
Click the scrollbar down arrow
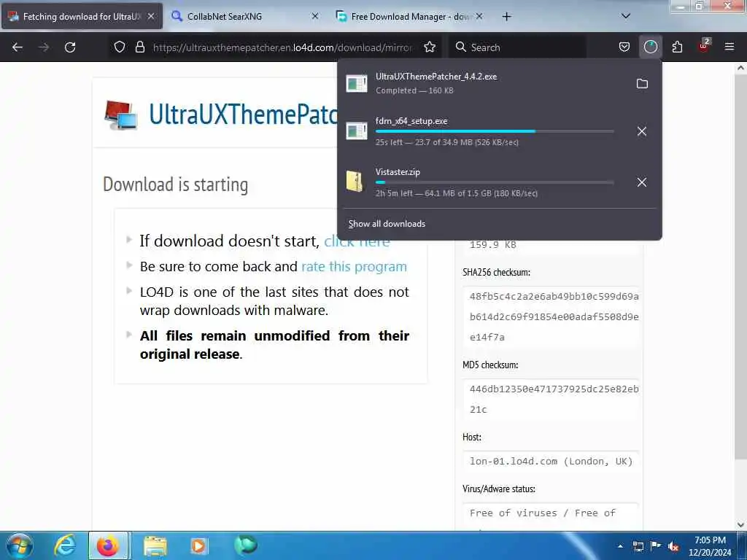[740, 524]
